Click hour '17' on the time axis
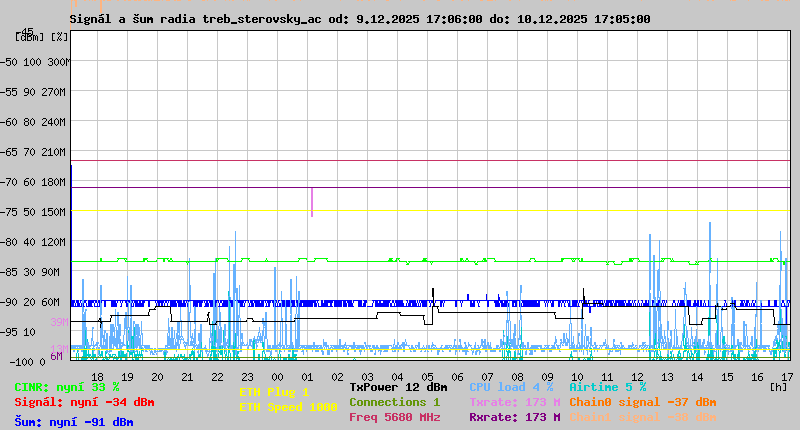Screen dimensions: 800x430 (787, 377)
